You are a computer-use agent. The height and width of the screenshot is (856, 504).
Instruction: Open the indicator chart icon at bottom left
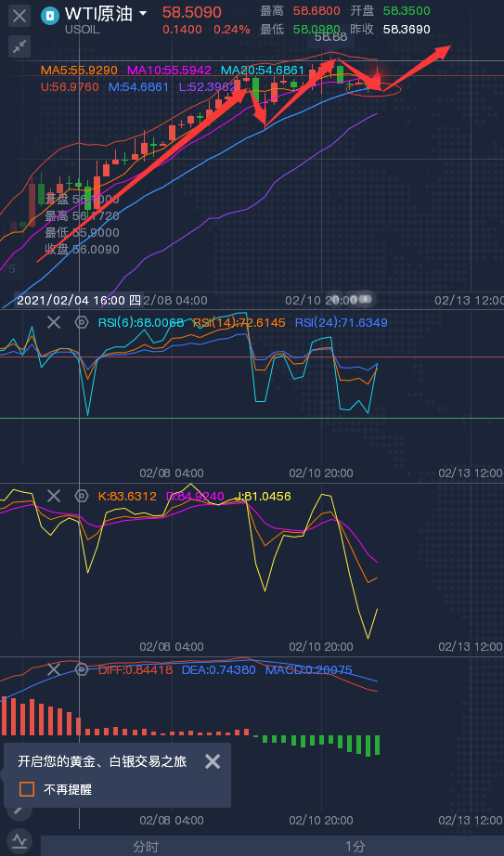(x=19, y=839)
